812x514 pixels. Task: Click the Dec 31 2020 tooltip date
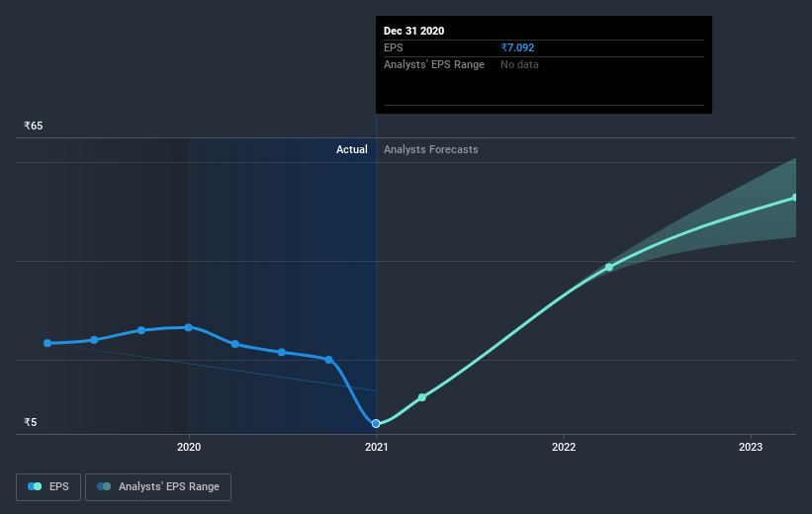pos(413,31)
